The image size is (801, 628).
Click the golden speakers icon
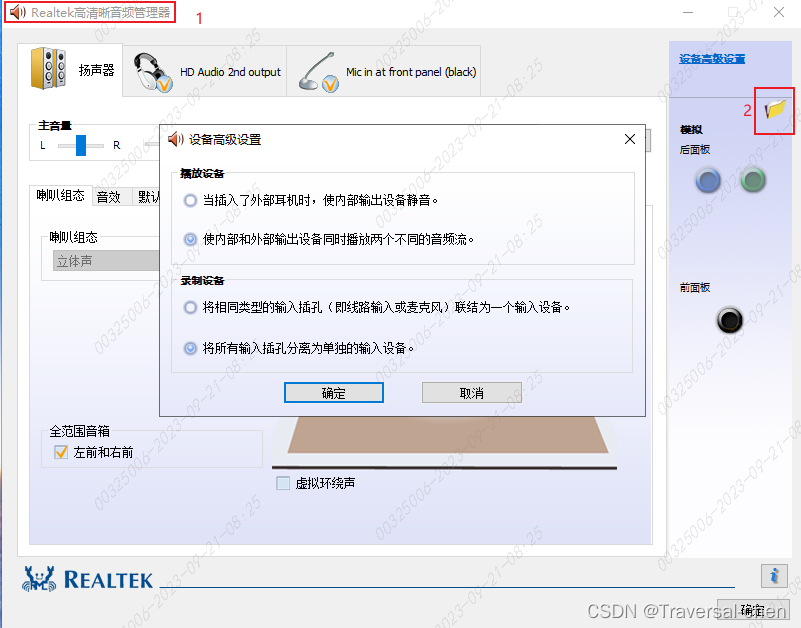(x=49, y=68)
